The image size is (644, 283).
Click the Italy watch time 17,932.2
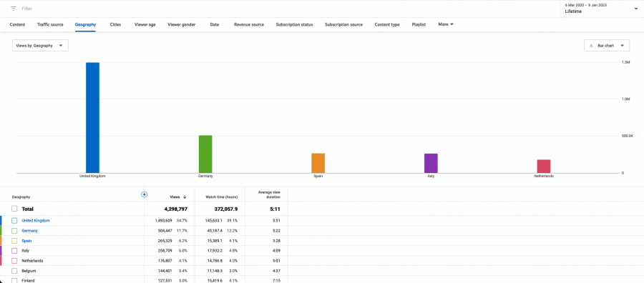(x=215, y=251)
